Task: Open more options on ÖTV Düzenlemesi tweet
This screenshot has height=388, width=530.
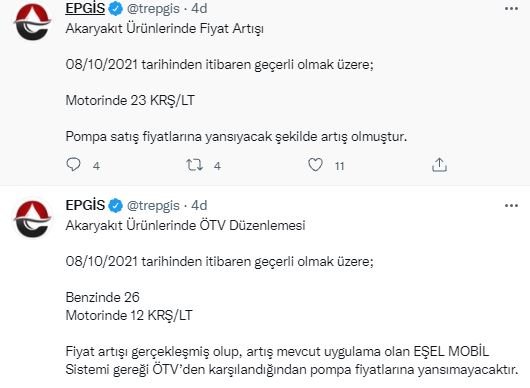Action: click(511, 205)
